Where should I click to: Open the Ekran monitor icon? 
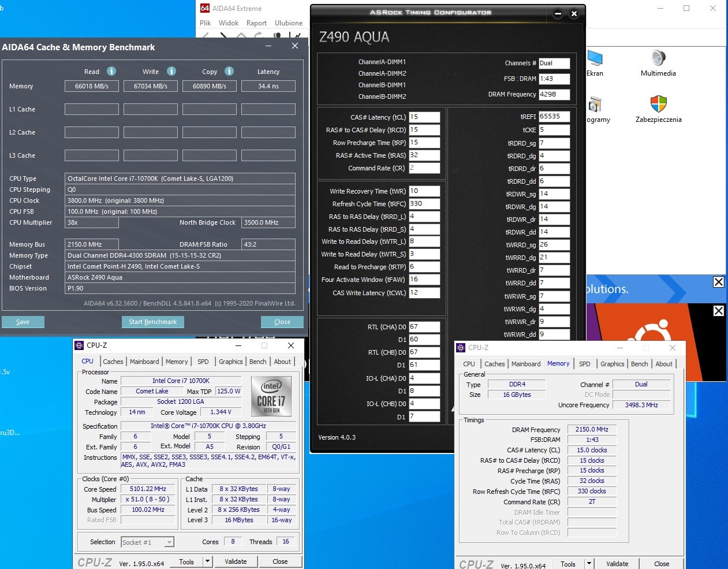pyautogui.click(x=595, y=58)
